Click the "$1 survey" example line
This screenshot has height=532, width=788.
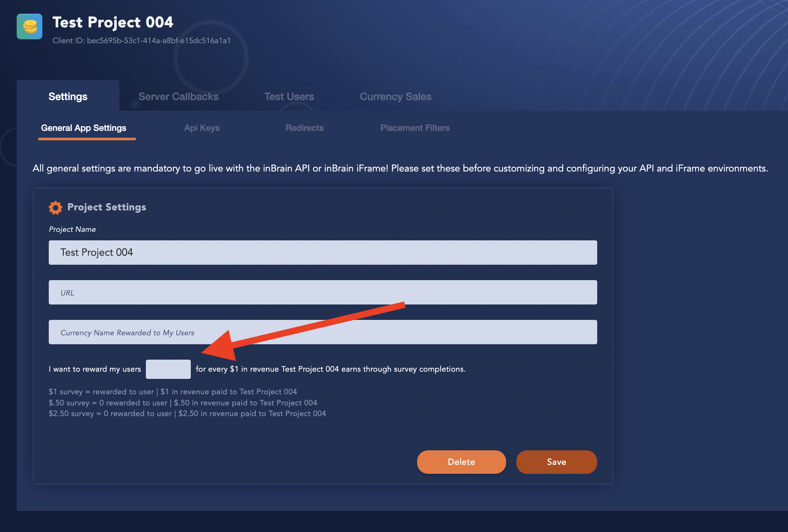(173, 392)
